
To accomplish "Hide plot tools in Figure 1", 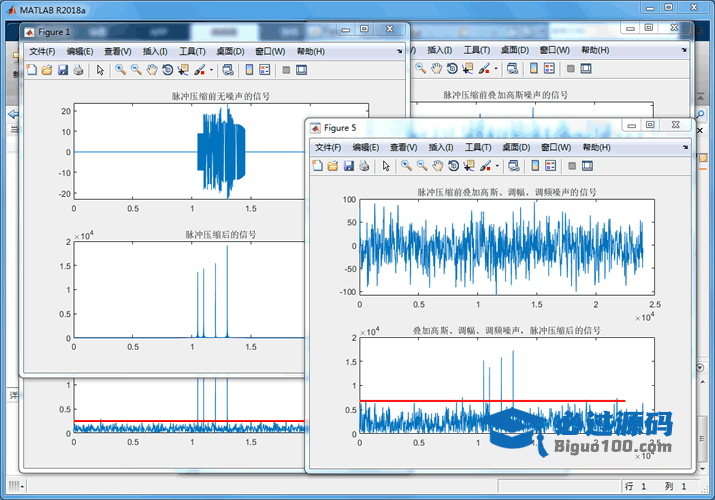I will [286, 70].
